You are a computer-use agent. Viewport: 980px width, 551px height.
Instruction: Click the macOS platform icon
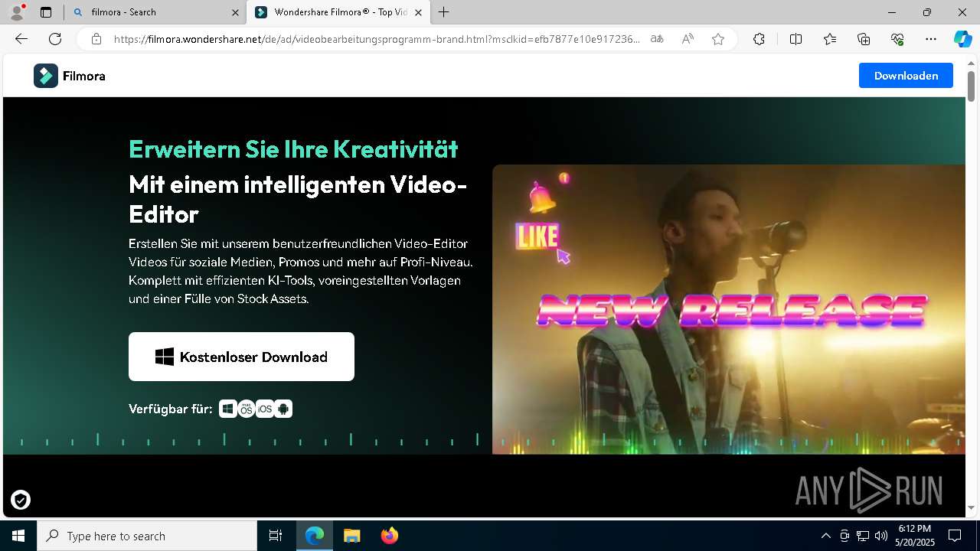pos(246,409)
